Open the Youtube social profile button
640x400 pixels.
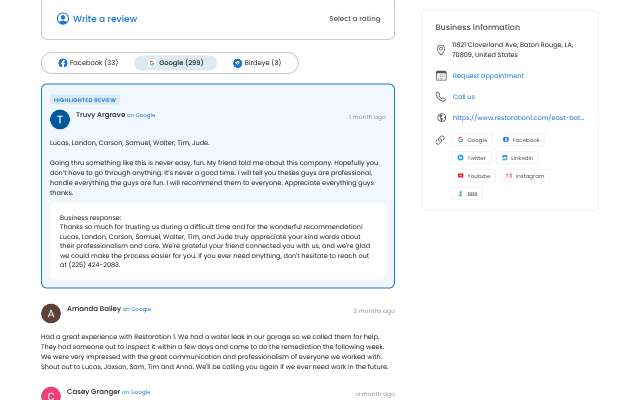tap(474, 176)
